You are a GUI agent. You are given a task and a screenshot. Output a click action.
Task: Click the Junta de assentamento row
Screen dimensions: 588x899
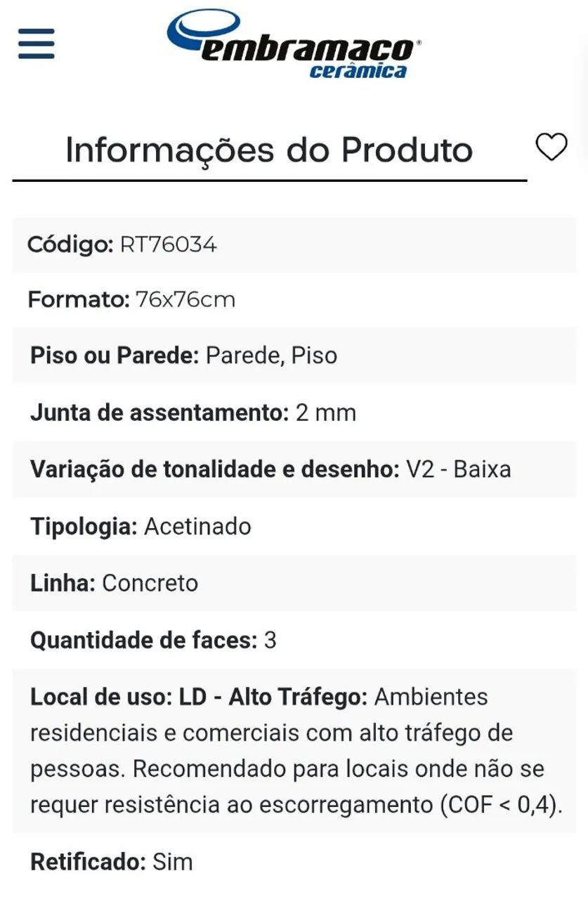click(x=294, y=412)
